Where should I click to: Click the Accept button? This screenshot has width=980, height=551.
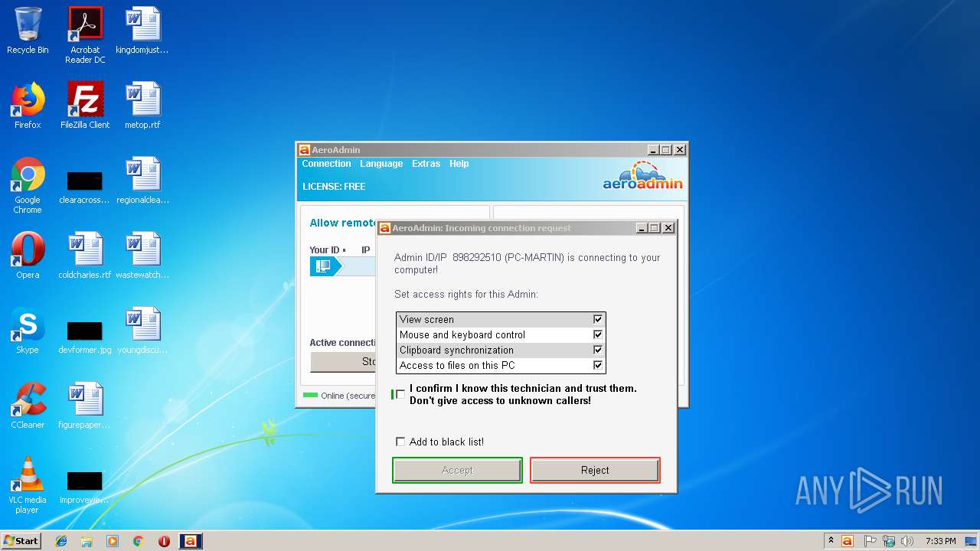(457, 470)
